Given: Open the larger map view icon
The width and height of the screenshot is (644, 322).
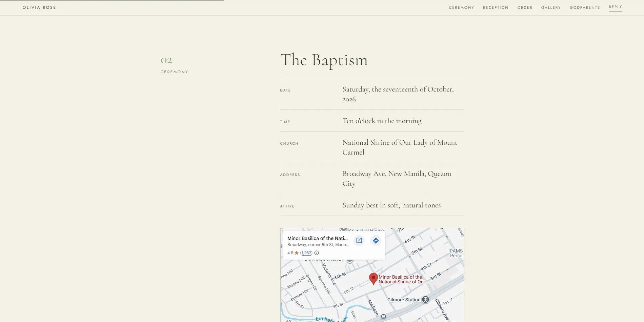Looking at the screenshot, I should click(x=359, y=241).
